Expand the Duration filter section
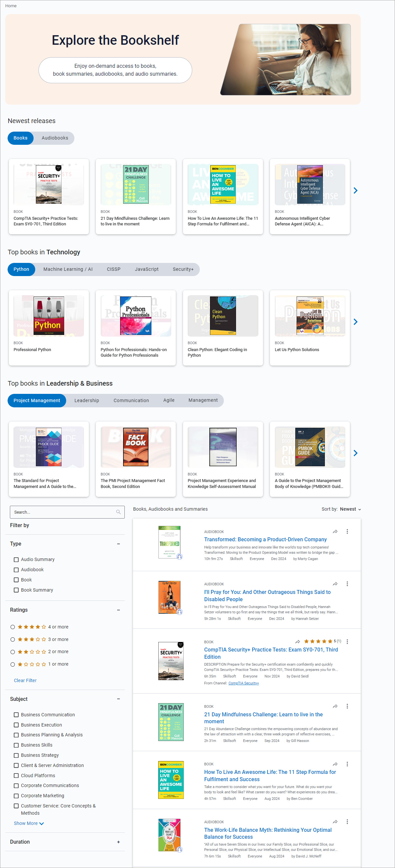This screenshot has height=868, width=395. click(x=118, y=842)
